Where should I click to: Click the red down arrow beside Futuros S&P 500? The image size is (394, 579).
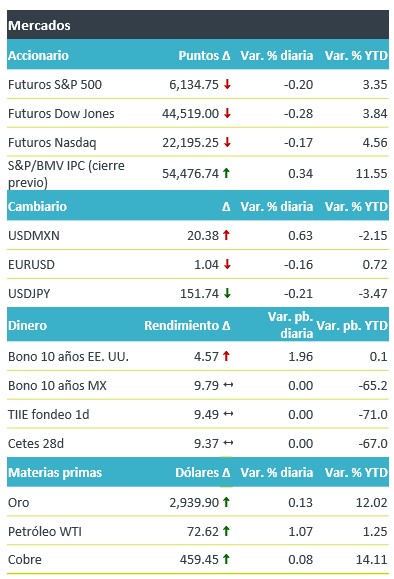227,84
